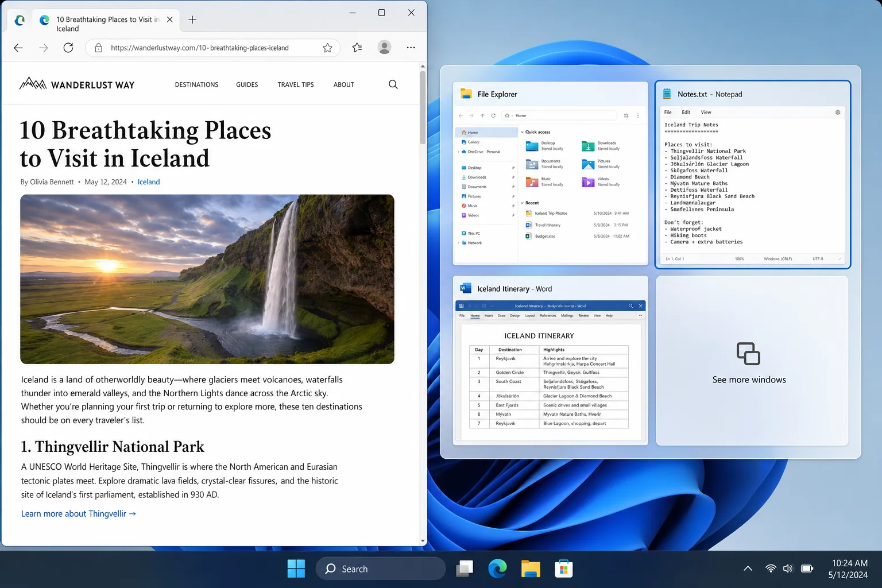Open Edge Settings and more menu
The image size is (882, 588).
tap(411, 48)
